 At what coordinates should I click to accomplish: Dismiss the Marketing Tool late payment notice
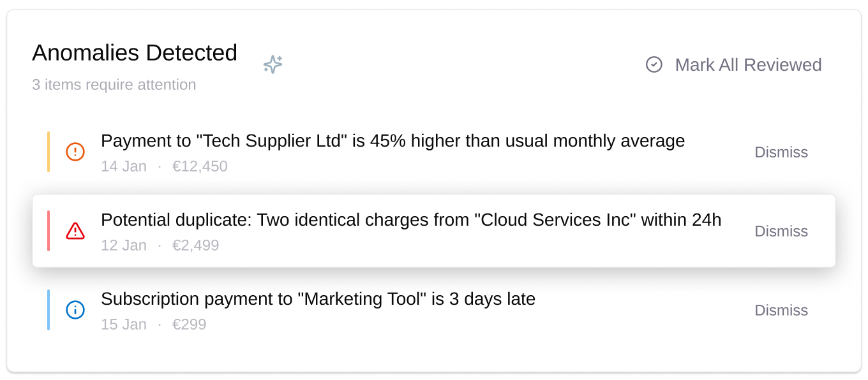click(x=781, y=310)
